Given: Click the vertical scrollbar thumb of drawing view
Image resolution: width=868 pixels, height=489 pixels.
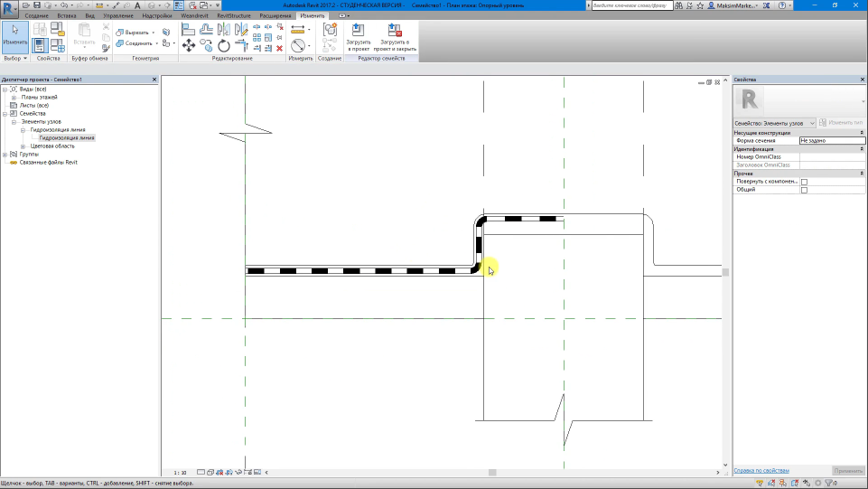Looking at the screenshot, I should [725, 272].
